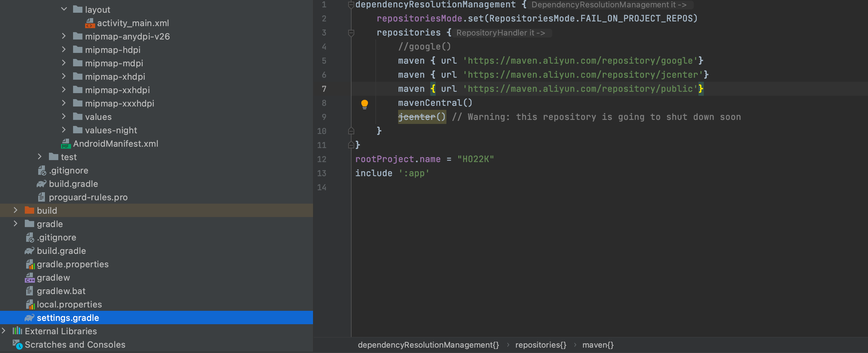Click the values-night folder icon
Viewport: 868px width, 353px height.
coord(78,130)
